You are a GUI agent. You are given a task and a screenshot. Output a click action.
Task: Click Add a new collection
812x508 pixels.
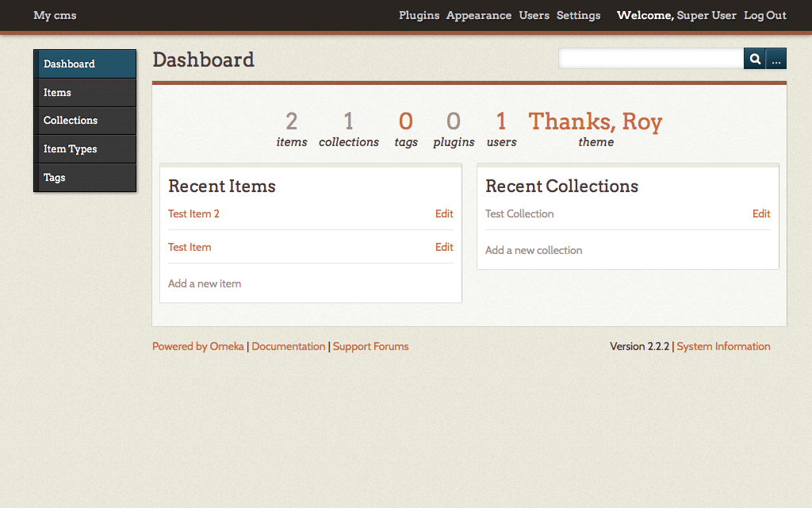(x=534, y=250)
